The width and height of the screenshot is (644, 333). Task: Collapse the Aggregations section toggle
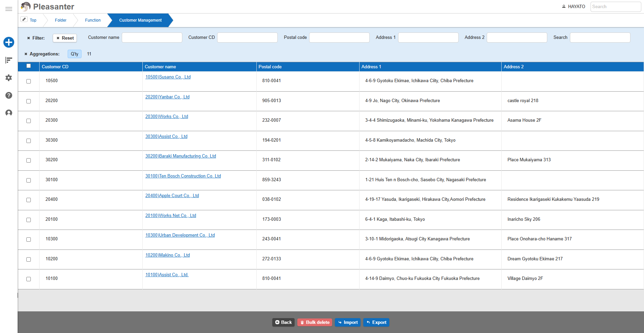[26, 54]
